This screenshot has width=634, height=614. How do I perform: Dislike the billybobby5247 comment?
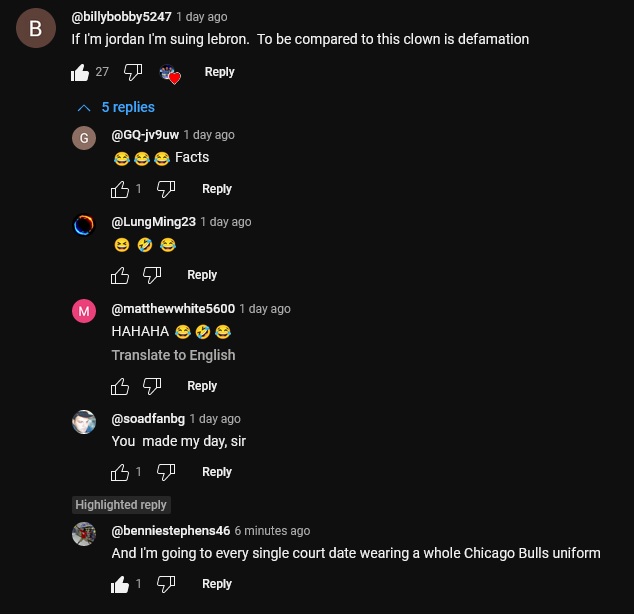click(x=133, y=72)
